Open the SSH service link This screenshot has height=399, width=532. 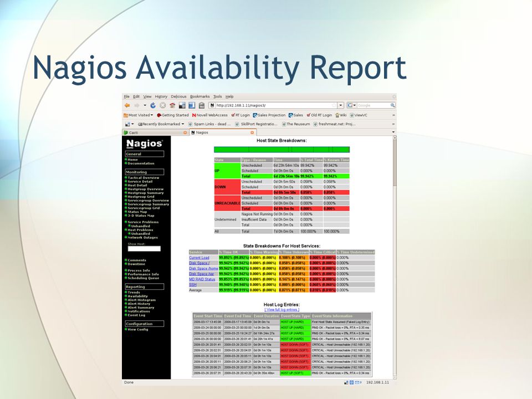pos(193,285)
